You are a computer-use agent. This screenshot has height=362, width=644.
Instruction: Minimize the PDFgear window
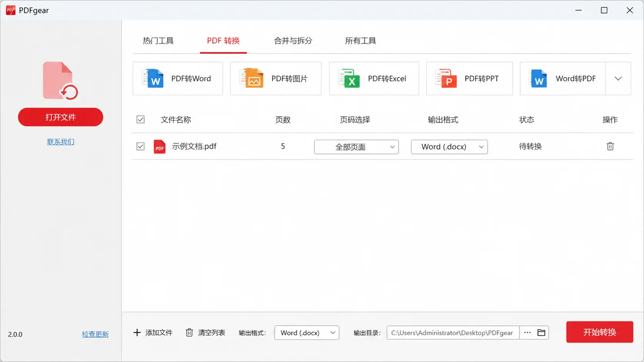pos(579,10)
